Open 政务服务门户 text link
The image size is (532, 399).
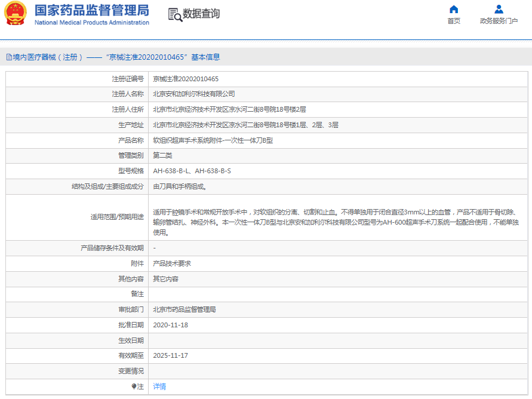(499, 21)
